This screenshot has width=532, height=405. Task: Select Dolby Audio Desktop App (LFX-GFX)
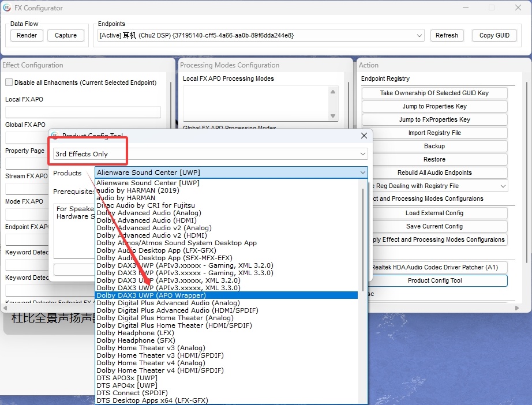click(x=227, y=250)
